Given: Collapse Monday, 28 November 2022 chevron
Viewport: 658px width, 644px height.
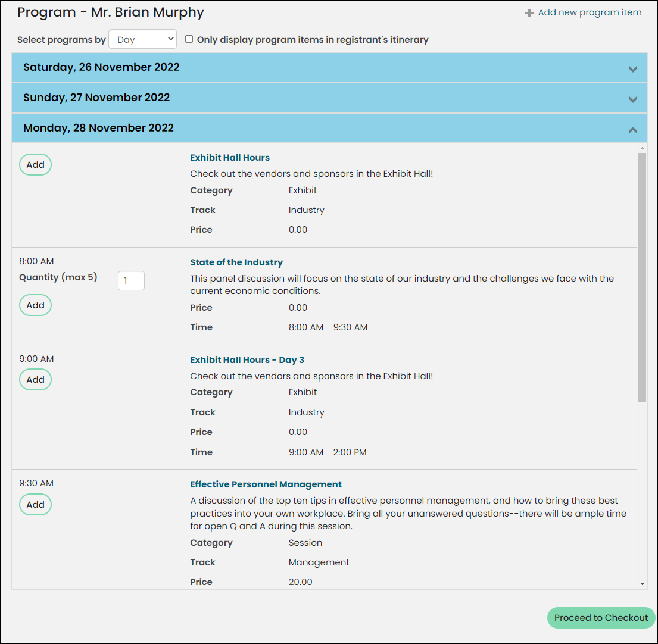Looking at the screenshot, I should 633,130.
